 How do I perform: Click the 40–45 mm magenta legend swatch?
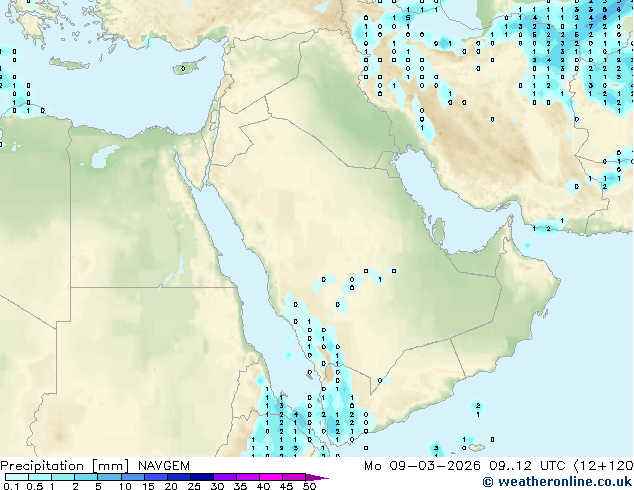click(271, 477)
